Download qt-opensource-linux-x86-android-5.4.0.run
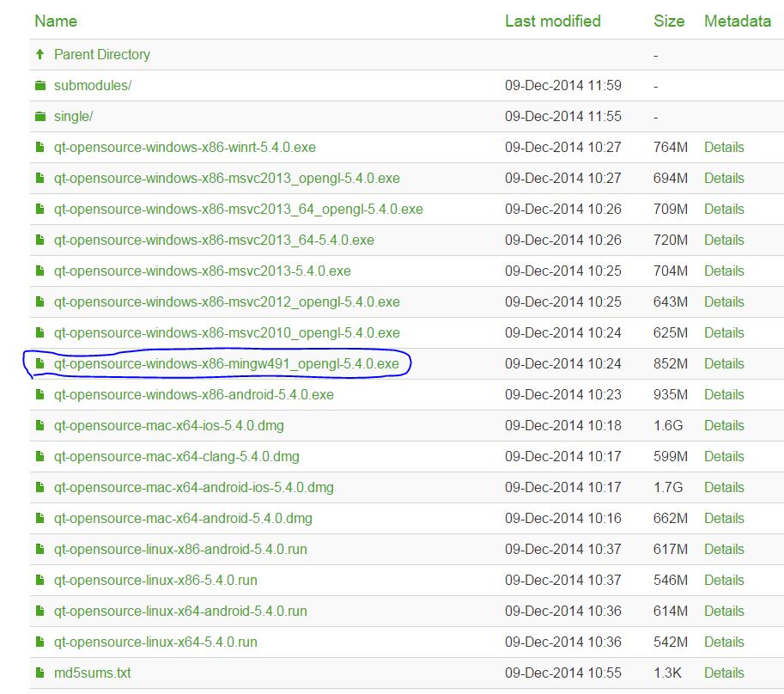 click(180, 550)
